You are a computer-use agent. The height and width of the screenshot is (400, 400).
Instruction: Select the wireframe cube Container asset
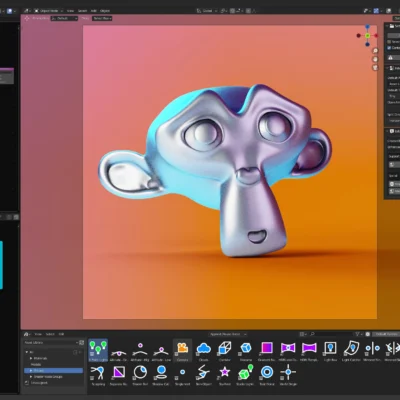(225, 350)
